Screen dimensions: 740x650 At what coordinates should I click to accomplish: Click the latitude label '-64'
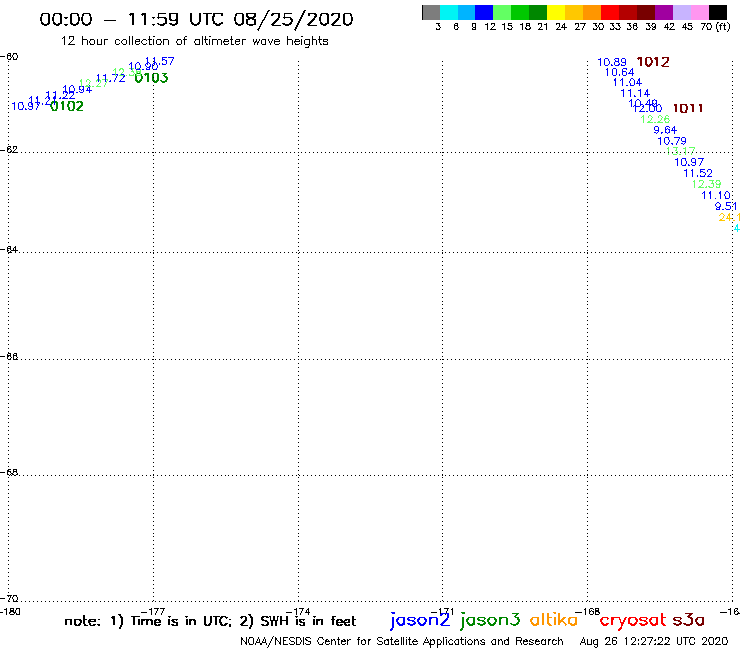(x=9, y=249)
